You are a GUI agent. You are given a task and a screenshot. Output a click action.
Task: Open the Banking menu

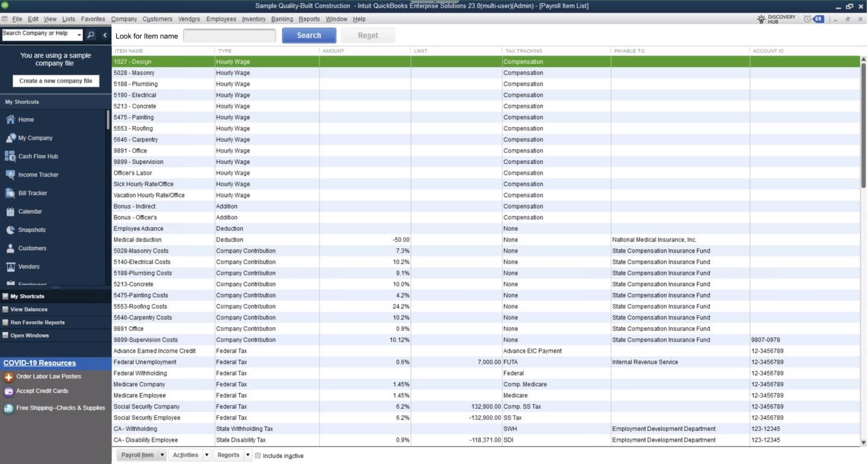(282, 19)
